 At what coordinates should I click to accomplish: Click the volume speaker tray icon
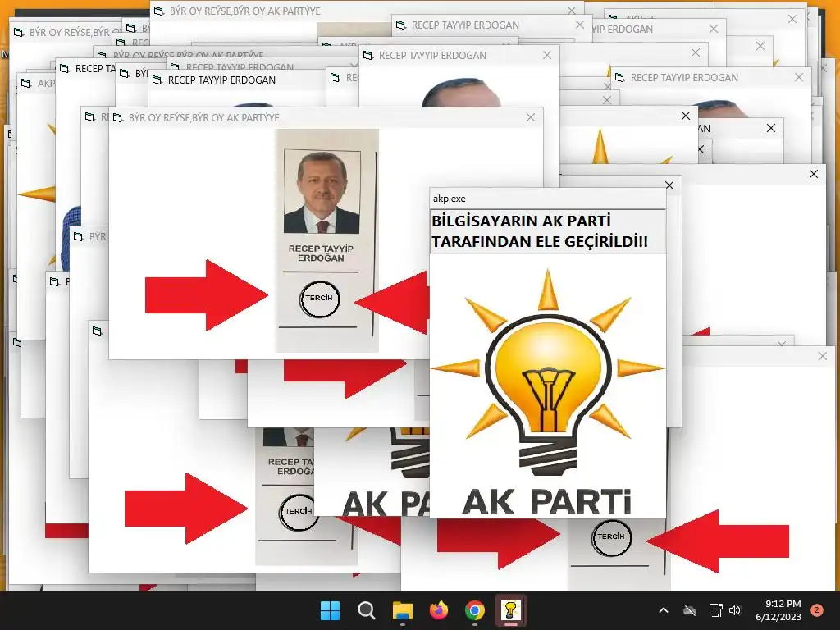click(735, 610)
